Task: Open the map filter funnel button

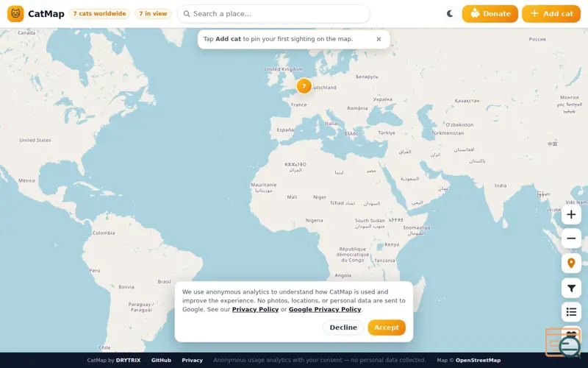Action: click(571, 288)
